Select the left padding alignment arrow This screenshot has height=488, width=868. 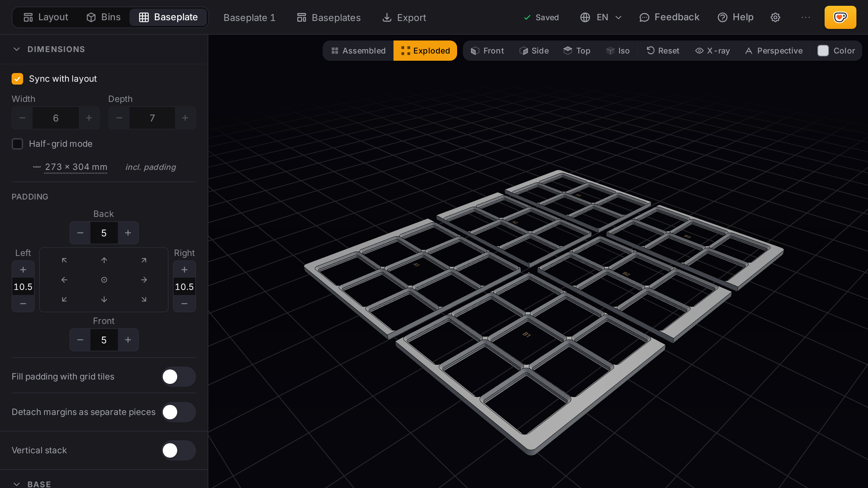click(64, 280)
